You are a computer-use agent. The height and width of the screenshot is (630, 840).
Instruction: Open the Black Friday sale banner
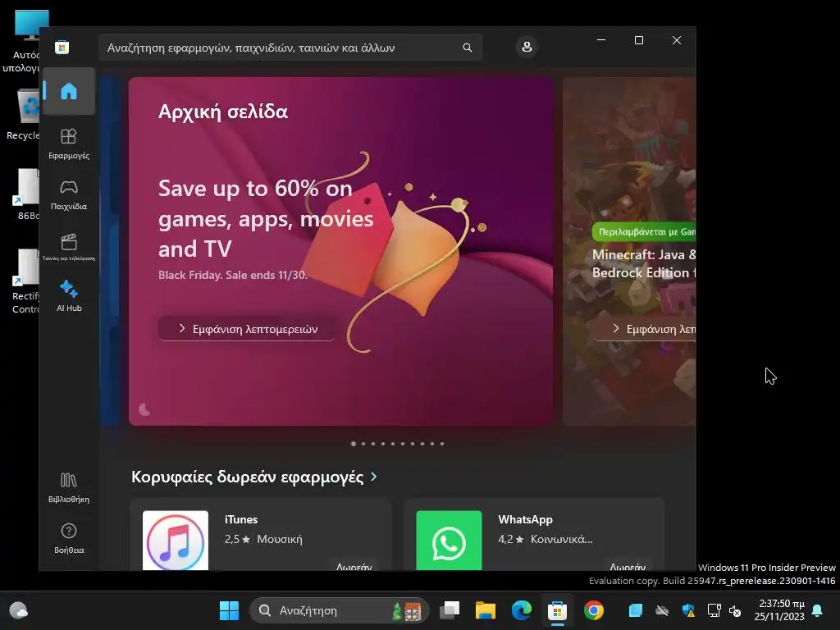tap(340, 251)
